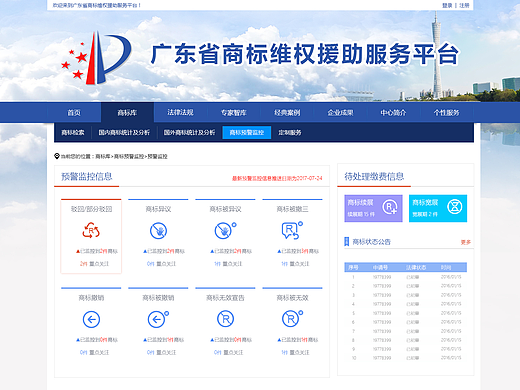Click 更多 next to 商标状态公告
Viewport: 520px width, 390px height.
466,242
